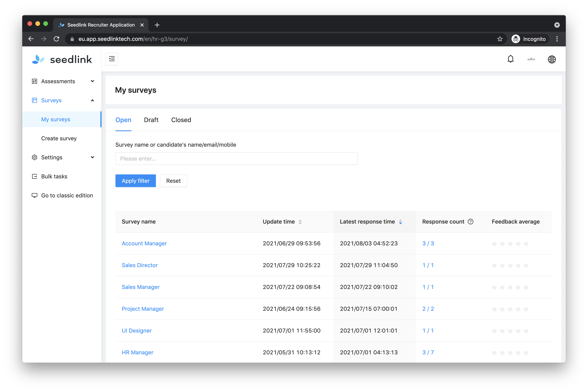Click update time 2021/06/29 09:53:56
The width and height of the screenshot is (588, 392).
click(291, 243)
